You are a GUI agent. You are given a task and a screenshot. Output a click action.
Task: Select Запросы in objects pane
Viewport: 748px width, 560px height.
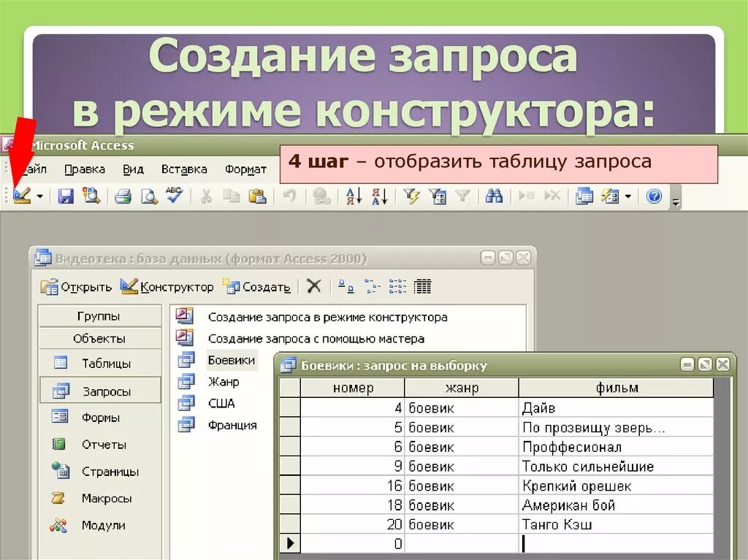tap(99, 391)
